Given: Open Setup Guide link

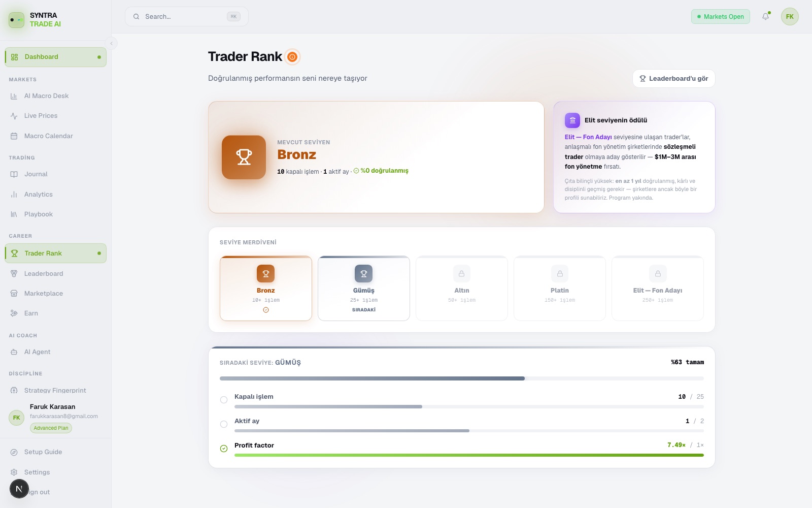Looking at the screenshot, I should pos(56,452).
